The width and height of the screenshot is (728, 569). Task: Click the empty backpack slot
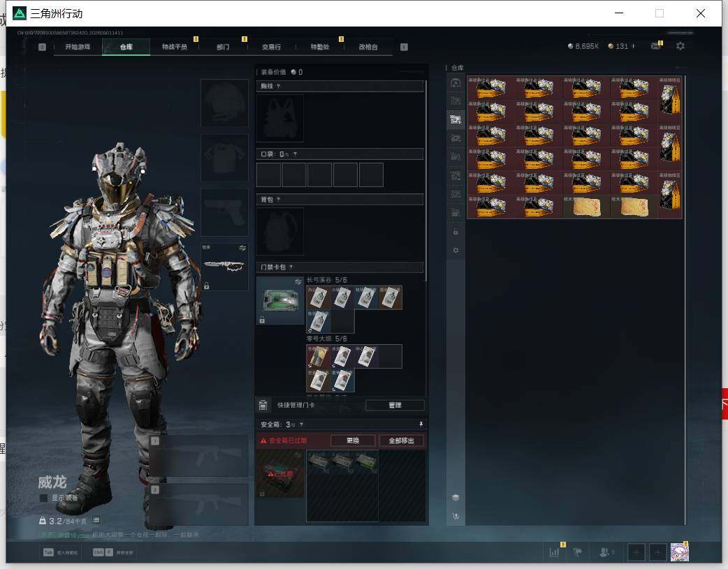[x=280, y=231]
